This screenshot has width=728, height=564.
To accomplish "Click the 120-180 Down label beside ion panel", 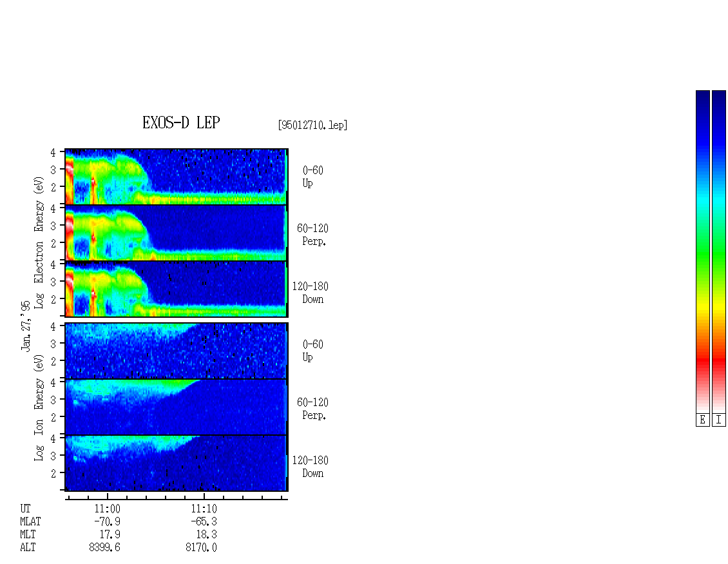I will pos(310,467).
